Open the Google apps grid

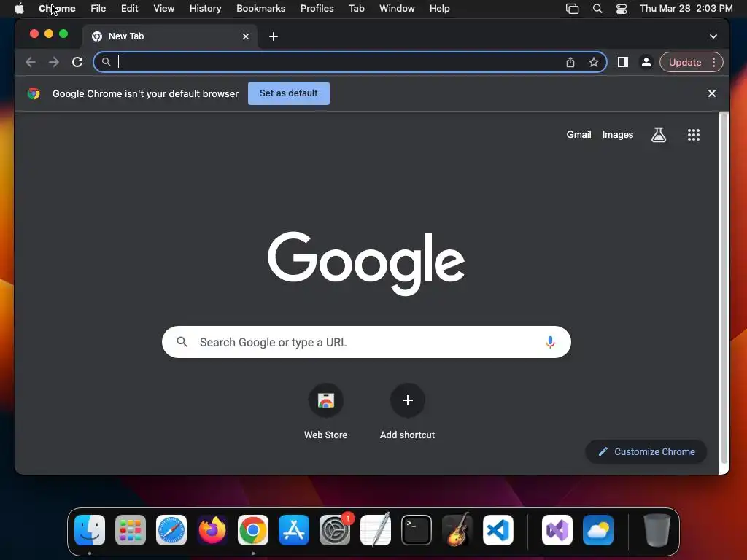coord(694,135)
